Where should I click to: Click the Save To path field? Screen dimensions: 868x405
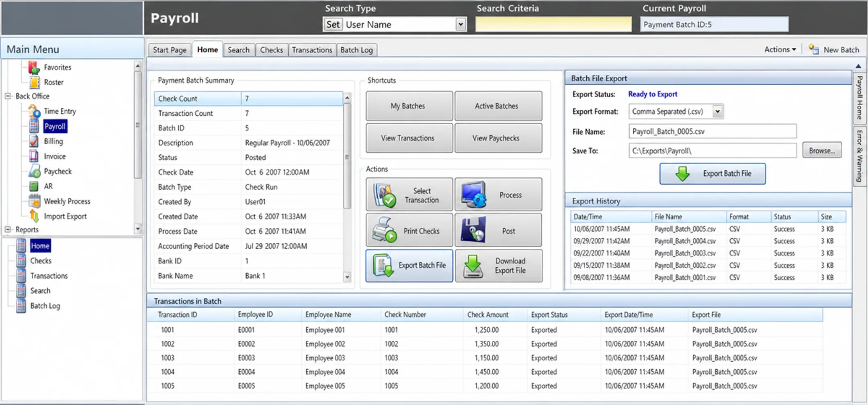712,151
